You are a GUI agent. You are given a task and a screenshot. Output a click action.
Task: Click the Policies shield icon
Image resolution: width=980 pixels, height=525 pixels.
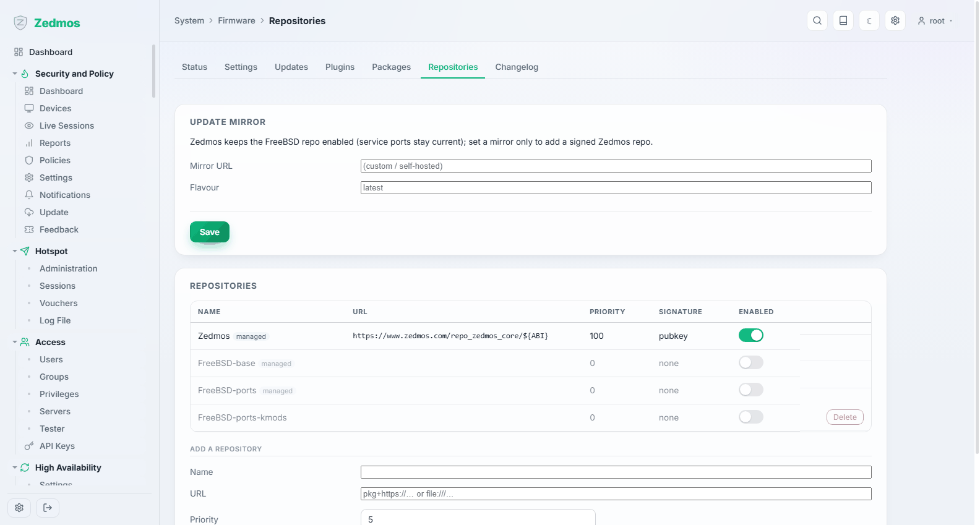pyautogui.click(x=29, y=160)
